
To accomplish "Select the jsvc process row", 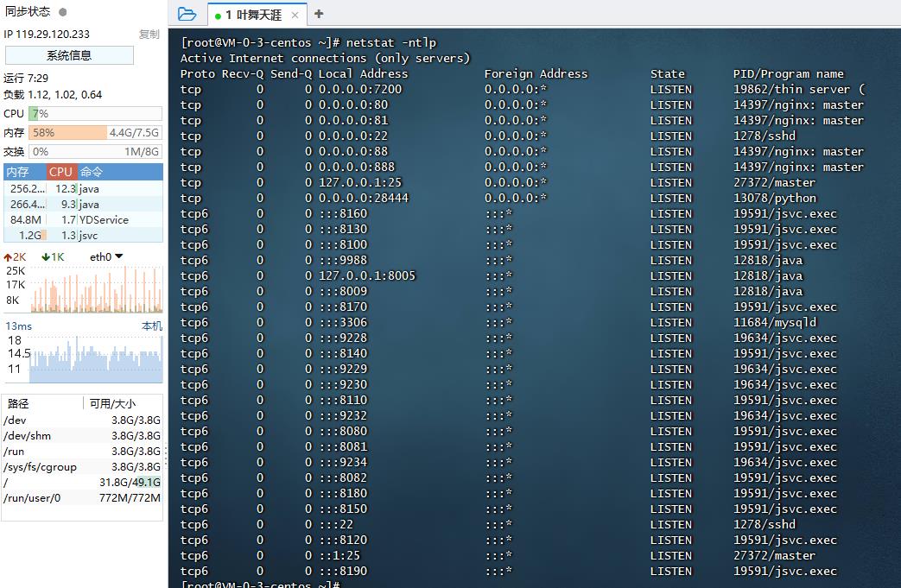I will (83, 235).
